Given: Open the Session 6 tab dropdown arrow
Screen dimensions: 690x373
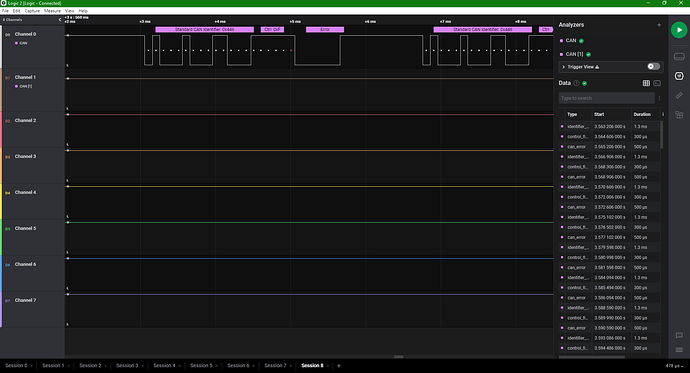Looking at the screenshot, I should pos(253,366).
